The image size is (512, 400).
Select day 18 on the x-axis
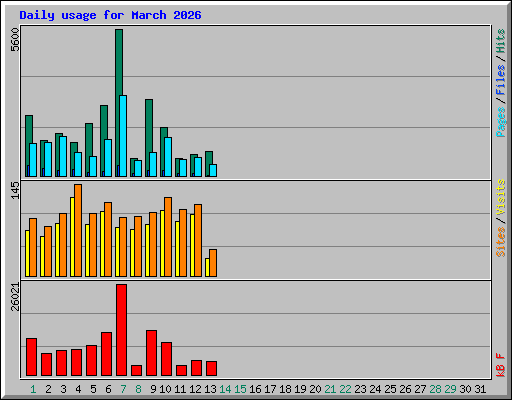pyautogui.click(x=285, y=389)
